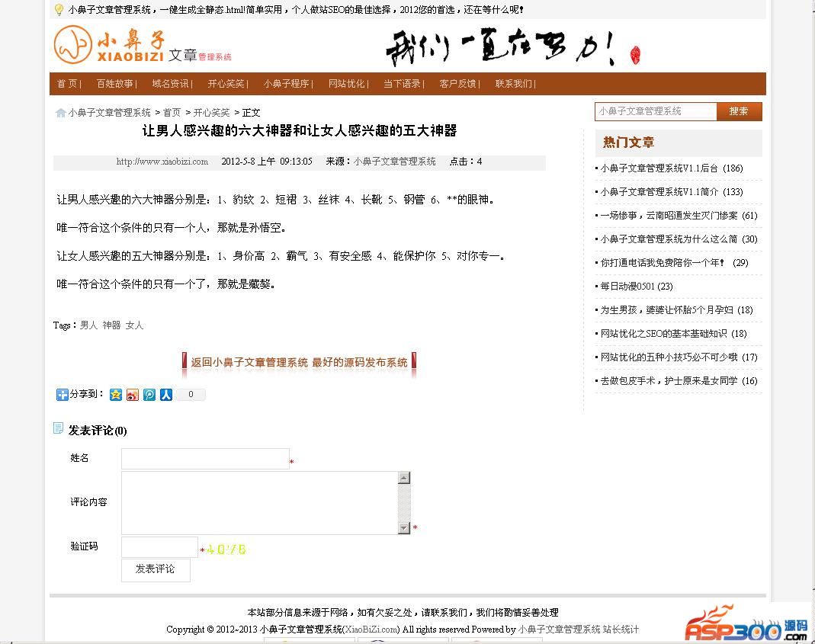Click 小鼻子文章管理系统 breadcrumb link
This screenshot has height=644, width=815.
click(110, 113)
